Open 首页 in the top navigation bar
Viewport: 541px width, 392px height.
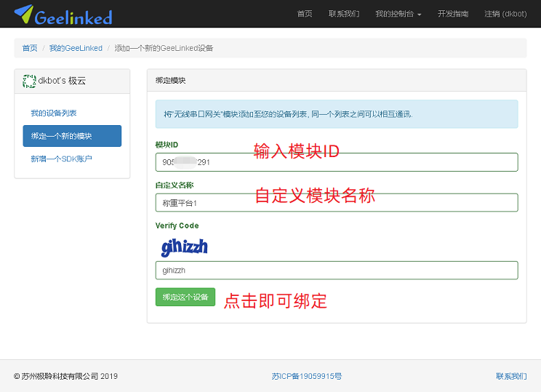[305, 14]
